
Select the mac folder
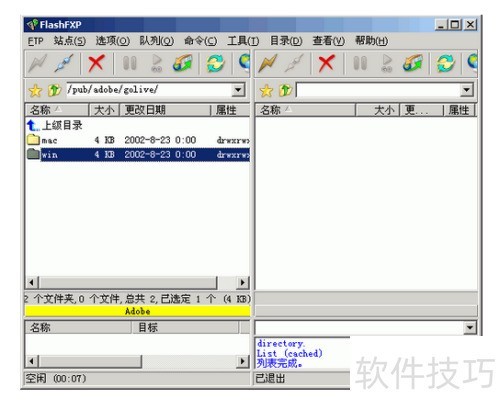[x=49, y=140]
